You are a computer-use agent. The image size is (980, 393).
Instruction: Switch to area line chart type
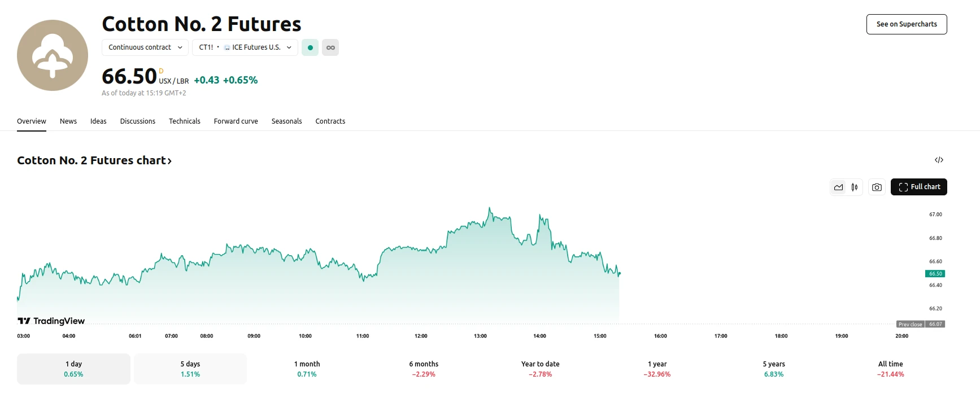pyautogui.click(x=838, y=187)
